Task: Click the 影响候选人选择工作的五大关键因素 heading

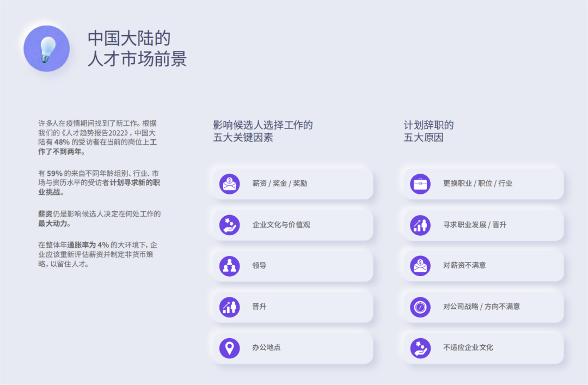Action: 262,130
